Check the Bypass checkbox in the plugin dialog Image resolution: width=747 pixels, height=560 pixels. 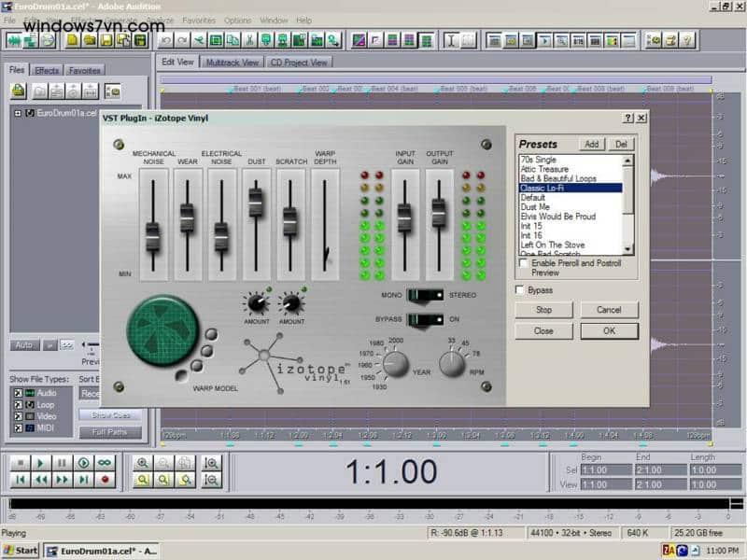pyautogui.click(x=521, y=290)
